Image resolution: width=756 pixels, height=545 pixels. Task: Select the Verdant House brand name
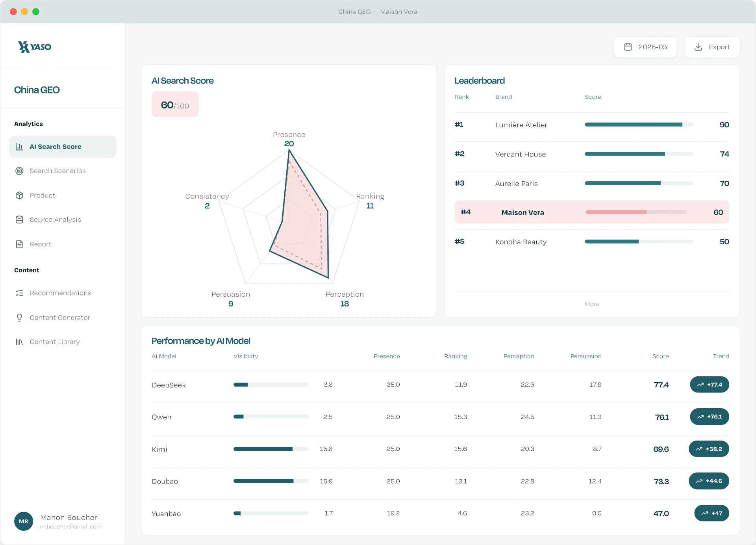coord(521,154)
